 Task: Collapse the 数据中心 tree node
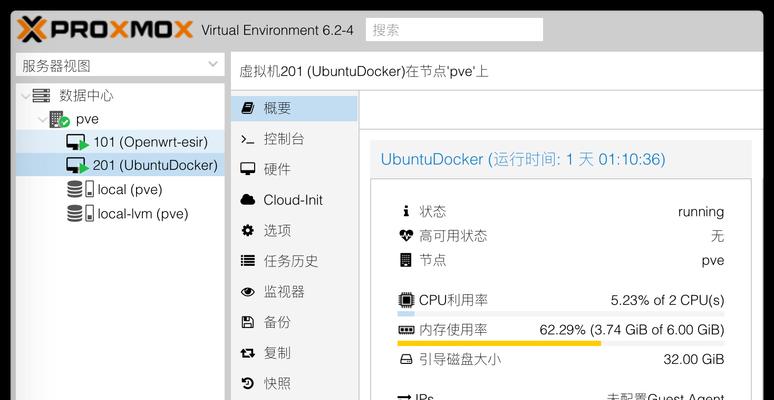[26, 96]
